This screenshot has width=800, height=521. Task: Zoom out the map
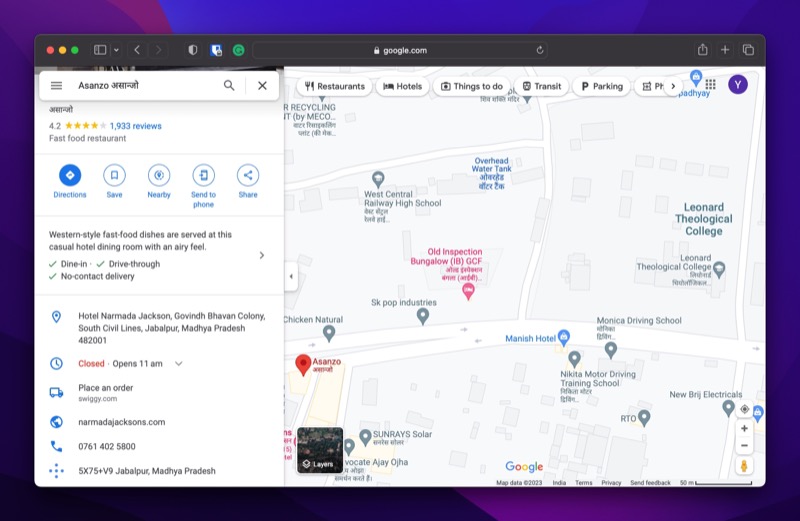(744, 445)
